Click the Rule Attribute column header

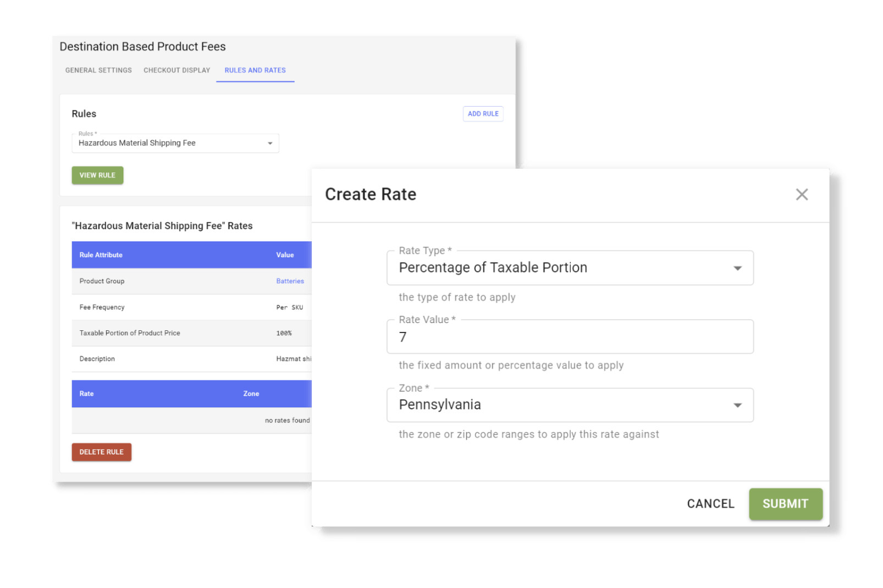pyautogui.click(x=100, y=254)
